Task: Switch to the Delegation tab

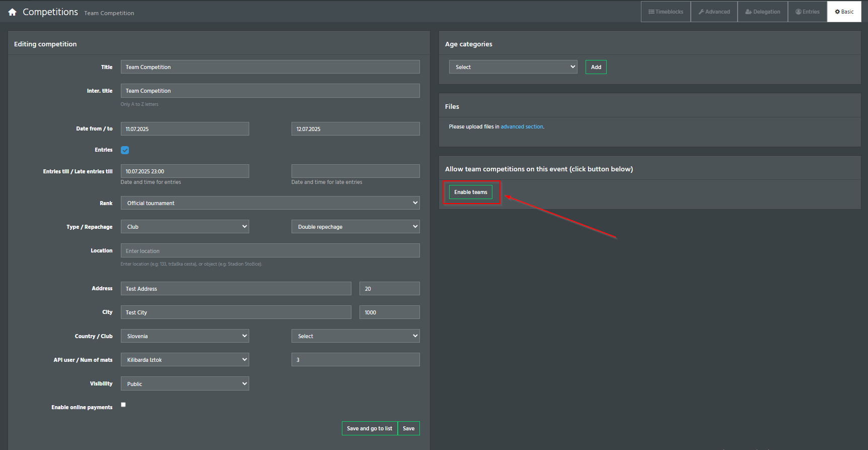Action: 762,12
